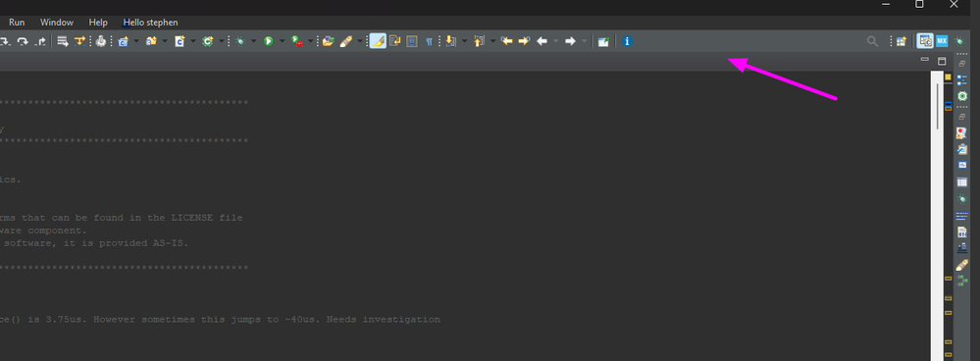Toggle Word Wrap in editor toolbar
This screenshot has width=980, height=361.
click(x=395, y=41)
